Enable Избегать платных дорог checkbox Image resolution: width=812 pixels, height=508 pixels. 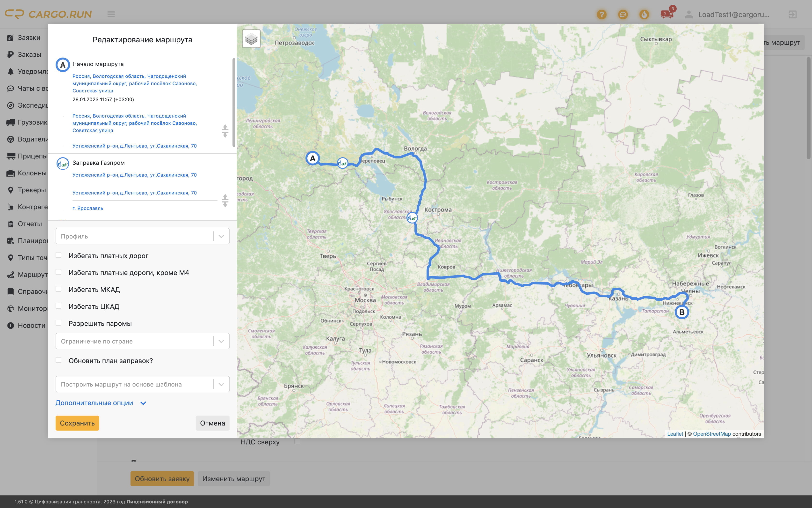pyautogui.click(x=58, y=255)
